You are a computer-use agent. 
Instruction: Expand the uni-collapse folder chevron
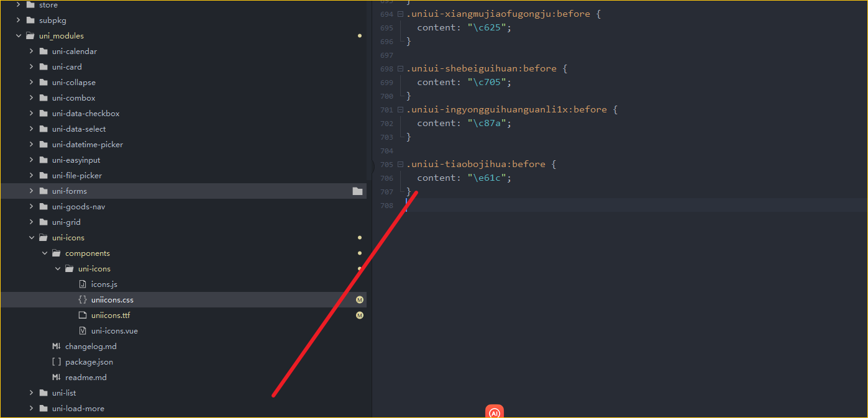pos(32,83)
